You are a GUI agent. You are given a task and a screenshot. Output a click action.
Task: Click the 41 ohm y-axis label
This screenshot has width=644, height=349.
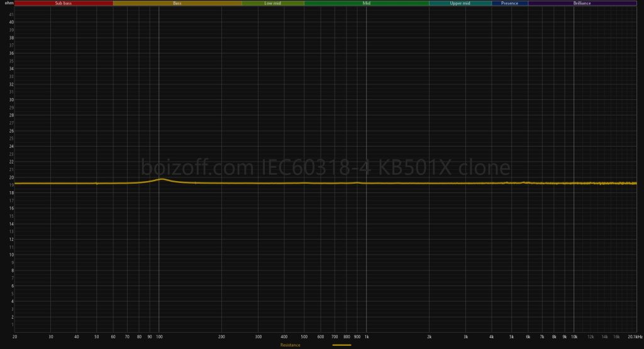(x=11, y=14)
